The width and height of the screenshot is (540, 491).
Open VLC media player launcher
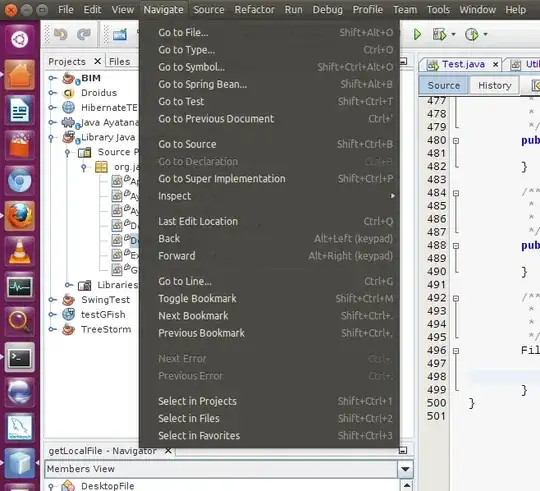pos(20,251)
